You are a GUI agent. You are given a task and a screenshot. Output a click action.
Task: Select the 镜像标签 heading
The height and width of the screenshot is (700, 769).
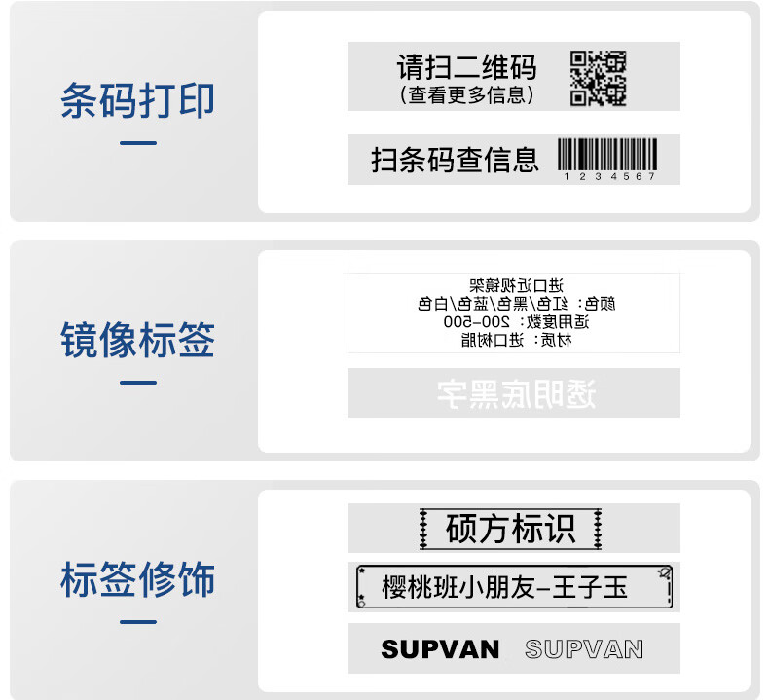tap(138, 340)
